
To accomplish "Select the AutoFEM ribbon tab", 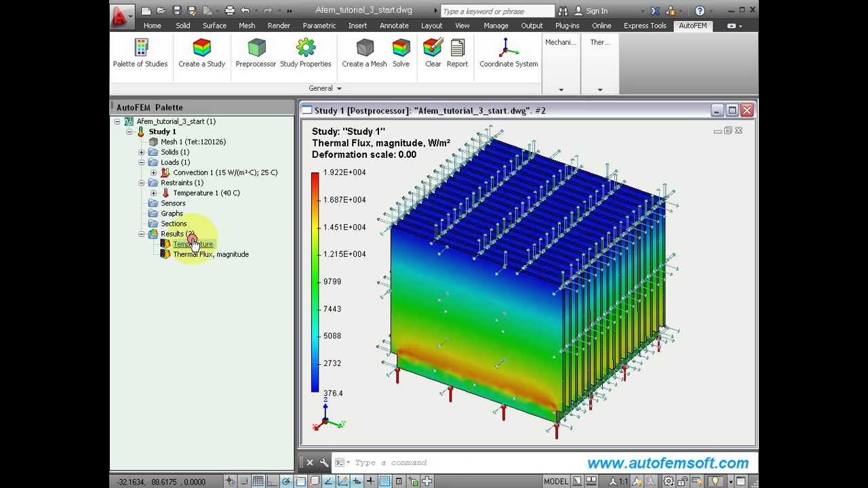I will (x=693, y=26).
